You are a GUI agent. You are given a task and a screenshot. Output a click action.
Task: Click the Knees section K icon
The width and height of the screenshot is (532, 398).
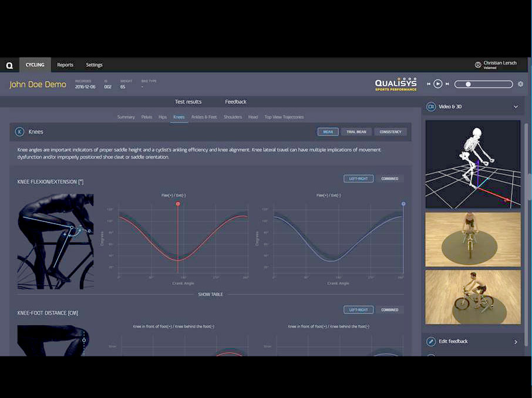click(19, 131)
